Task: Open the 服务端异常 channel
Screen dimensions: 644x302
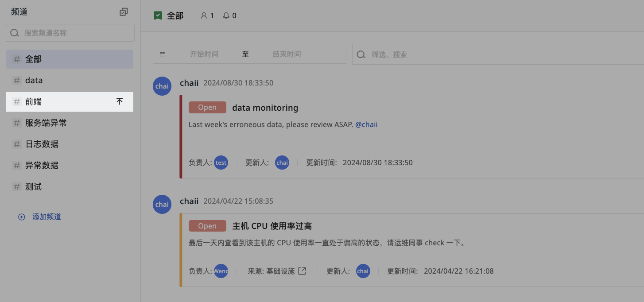Action: click(70, 123)
